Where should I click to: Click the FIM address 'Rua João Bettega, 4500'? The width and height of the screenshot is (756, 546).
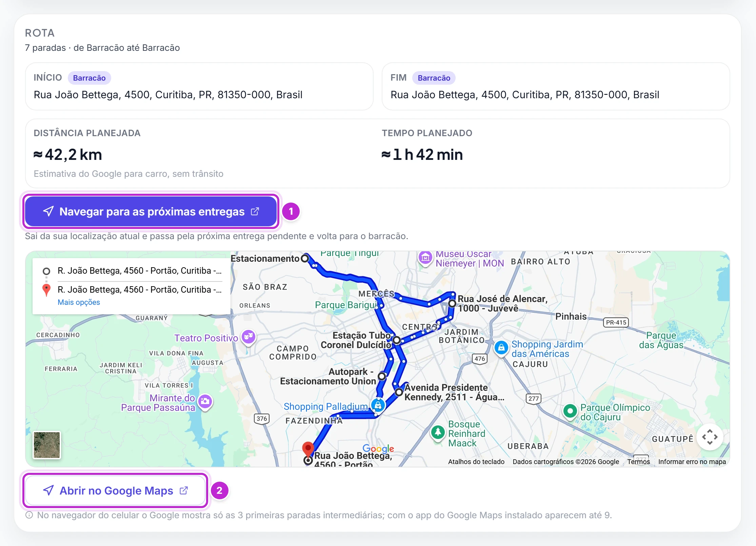click(525, 94)
